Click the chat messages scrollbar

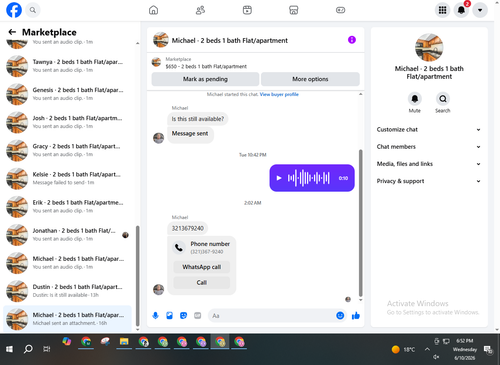(x=360, y=223)
